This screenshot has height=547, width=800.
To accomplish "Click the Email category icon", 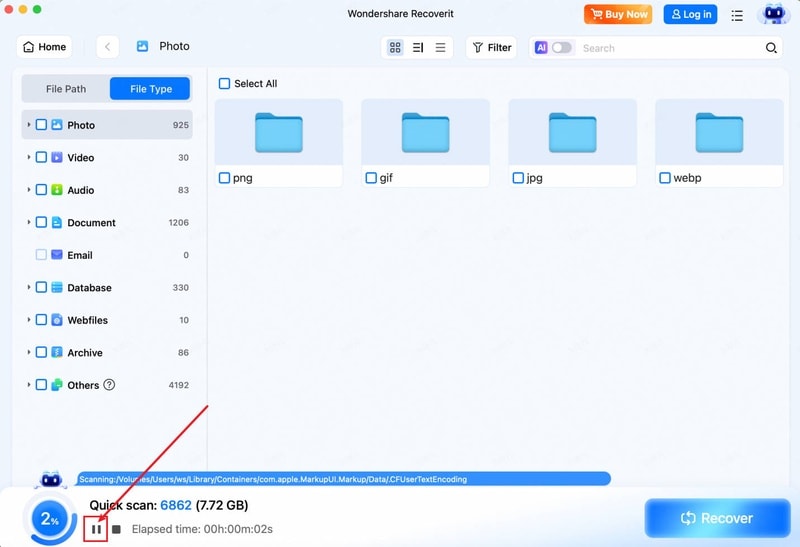I will point(57,255).
